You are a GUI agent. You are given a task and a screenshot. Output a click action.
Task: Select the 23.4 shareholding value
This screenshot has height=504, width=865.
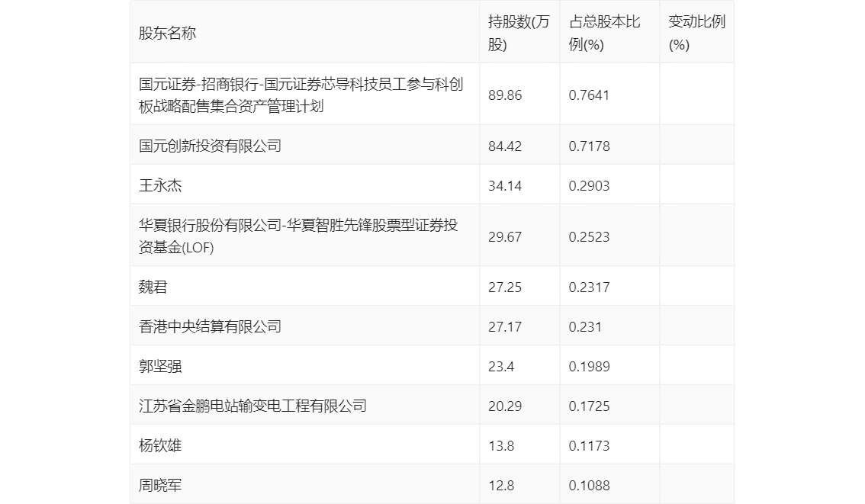(501, 367)
